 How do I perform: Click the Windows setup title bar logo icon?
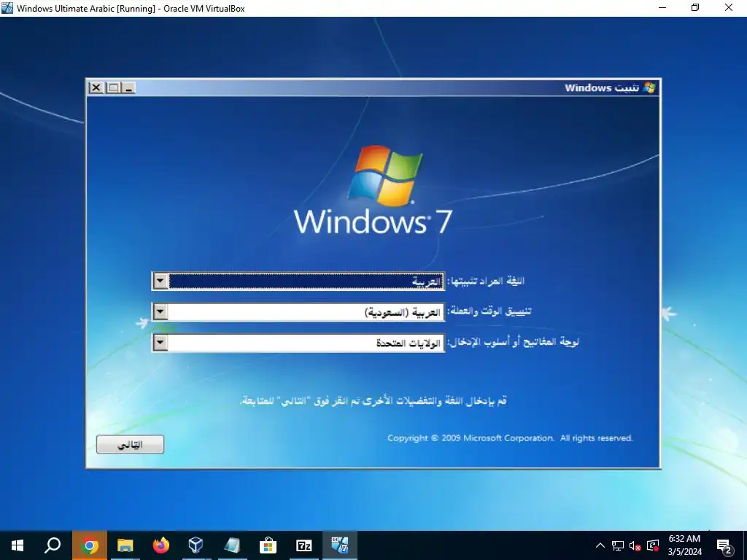pos(649,87)
